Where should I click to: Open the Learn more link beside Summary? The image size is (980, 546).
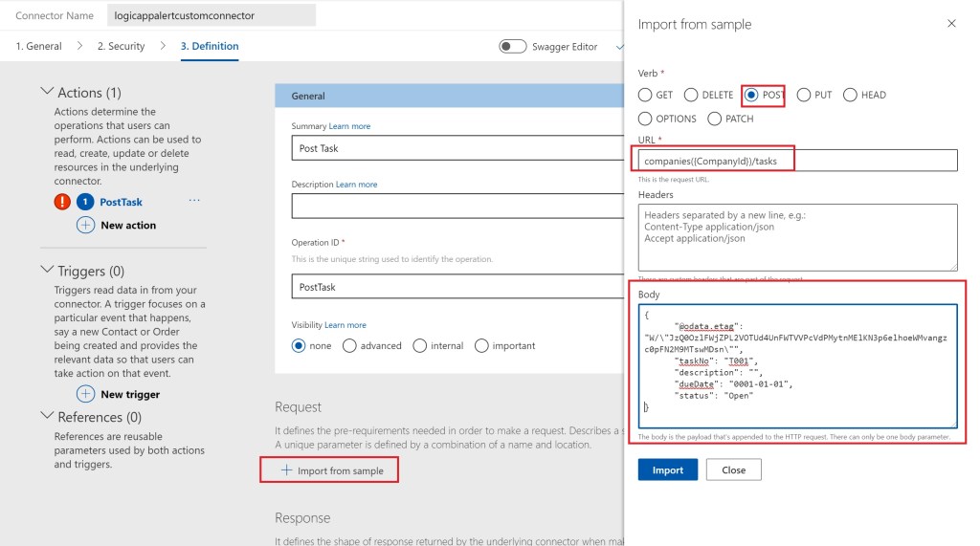pyautogui.click(x=349, y=126)
